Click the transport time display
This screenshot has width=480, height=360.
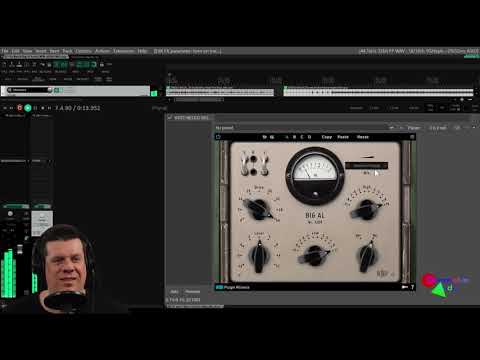click(x=78, y=108)
